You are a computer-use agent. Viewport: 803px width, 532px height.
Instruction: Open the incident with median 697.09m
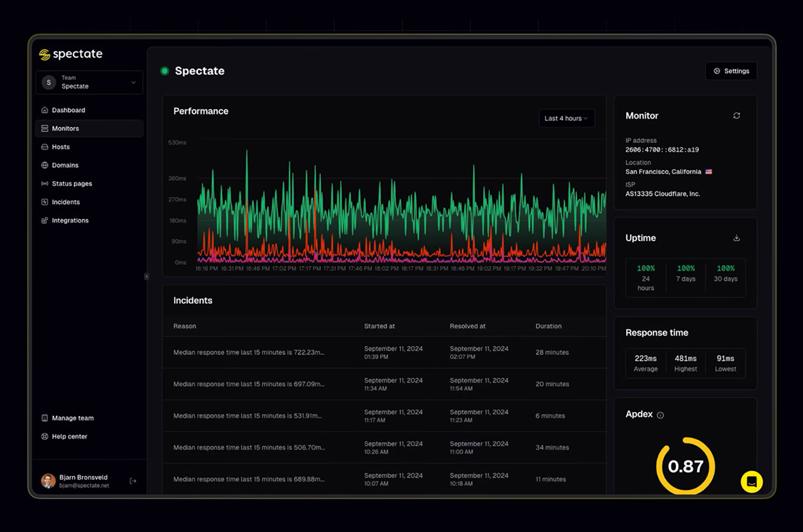point(384,384)
